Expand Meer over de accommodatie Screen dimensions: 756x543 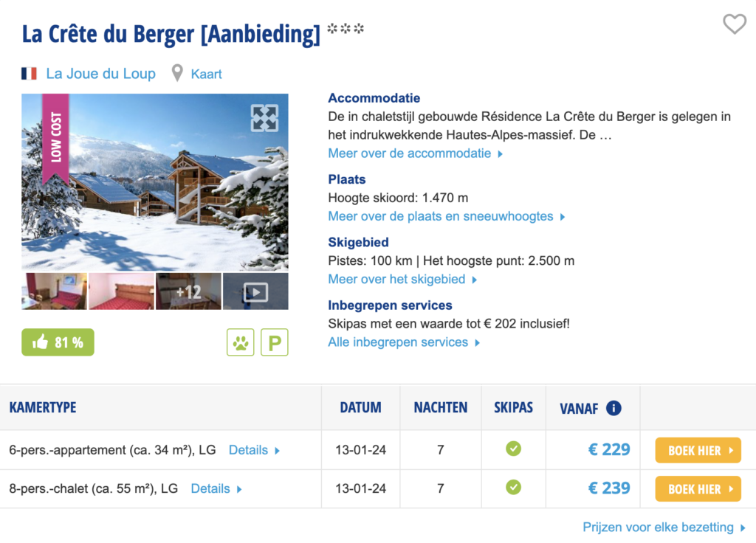click(415, 153)
